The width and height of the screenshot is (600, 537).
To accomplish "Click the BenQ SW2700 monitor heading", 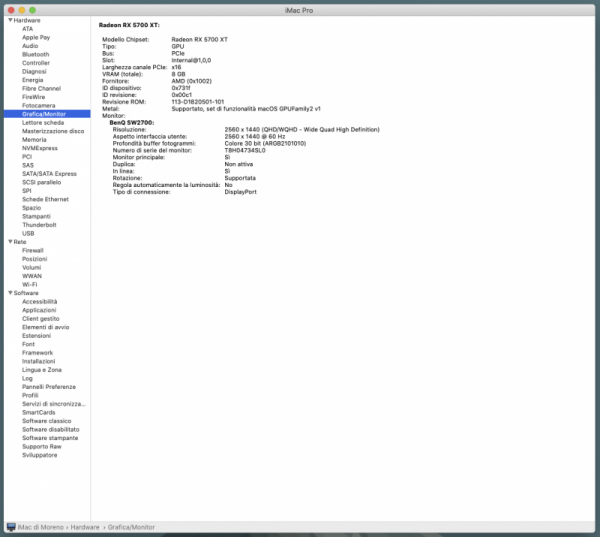I will 132,122.
